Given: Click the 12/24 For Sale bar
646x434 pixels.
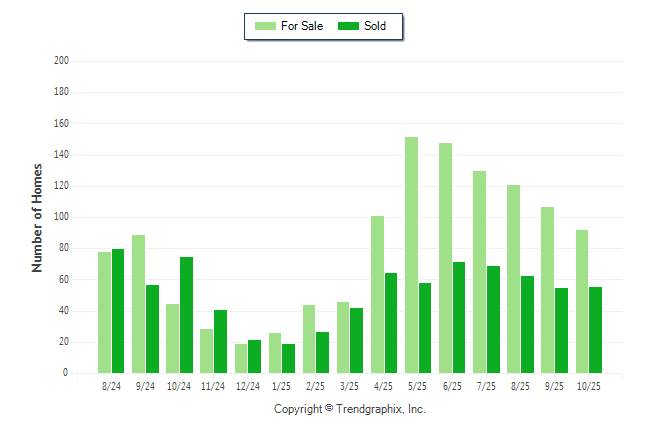Looking at the screenshot, I should pyautogui.click(x=241, y=358).
